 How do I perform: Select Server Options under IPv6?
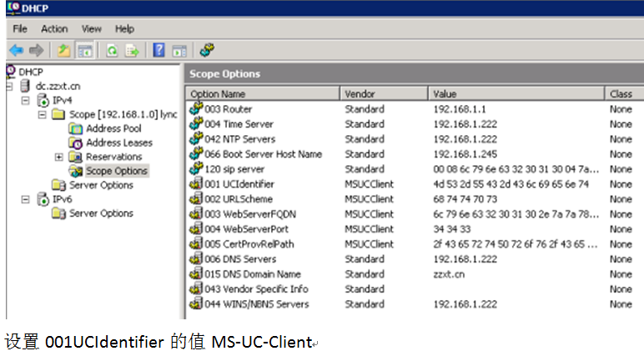(101, 213)
